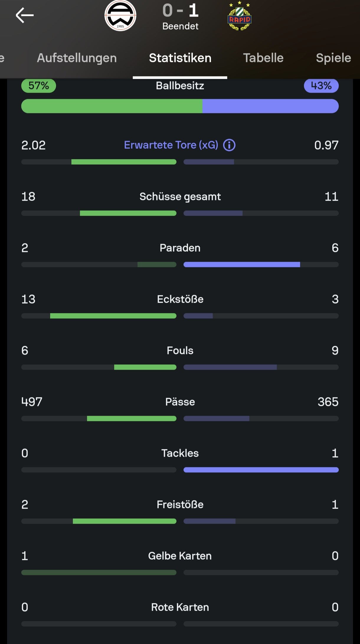This screenshot has width=360, height=644.
Task: Select the Schüsse gesamt stat label
Action: pyautogui.click(x=180, y=196)
